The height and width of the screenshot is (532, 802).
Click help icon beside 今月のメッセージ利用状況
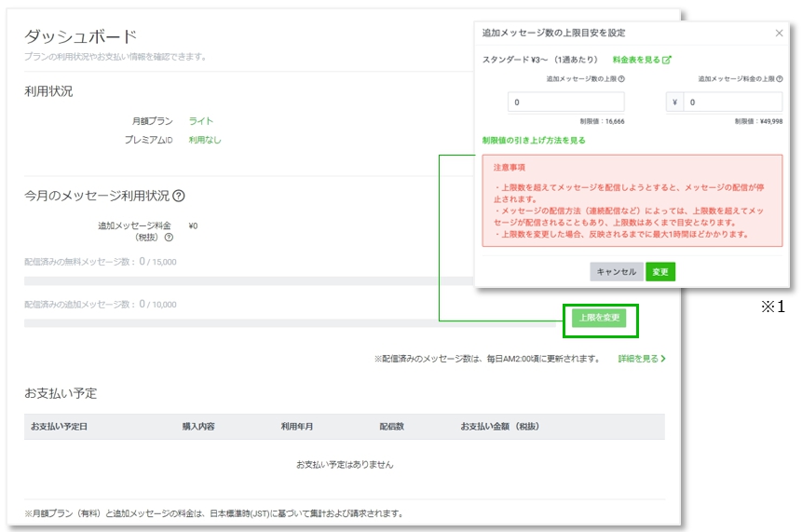click(x=179, y=197)
